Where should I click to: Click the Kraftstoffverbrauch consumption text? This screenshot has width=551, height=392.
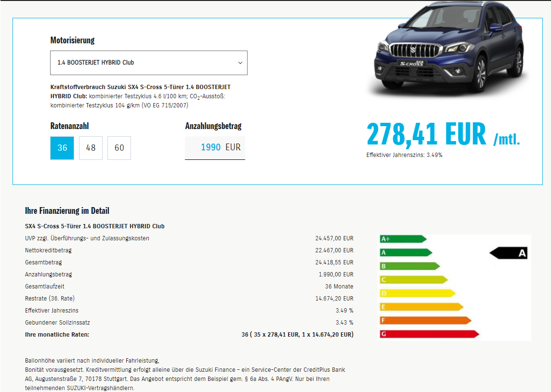(141, 96)
